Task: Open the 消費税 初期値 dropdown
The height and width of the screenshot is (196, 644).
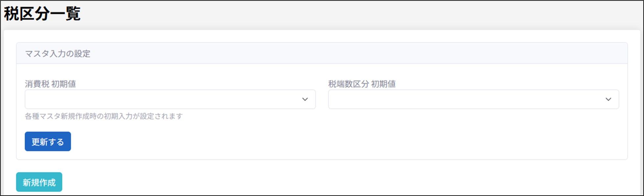Action: point(170,99)
